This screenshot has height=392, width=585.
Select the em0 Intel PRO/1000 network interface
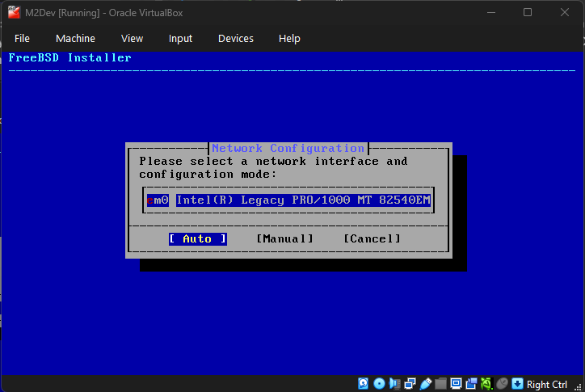288,200
